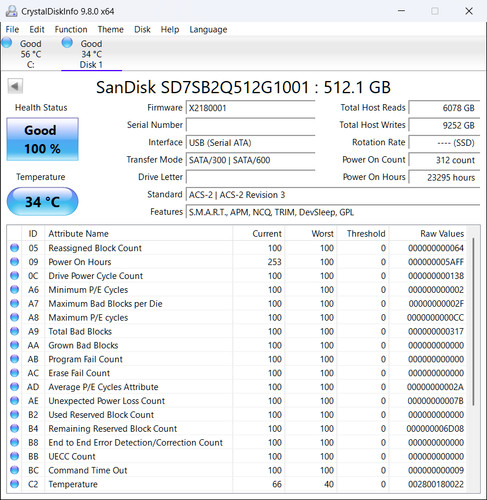Image resolution: width=487 pixels, height=500 pixels.
Task: Click status orb of End to End Error row
Action: click(x=14, y=442)
